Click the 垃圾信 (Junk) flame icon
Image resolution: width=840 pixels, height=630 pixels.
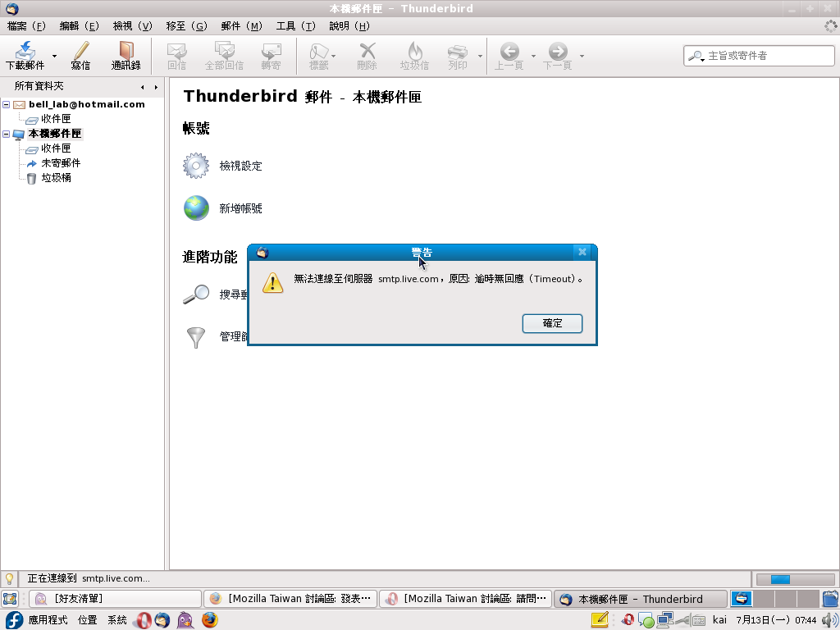(414, 55)
